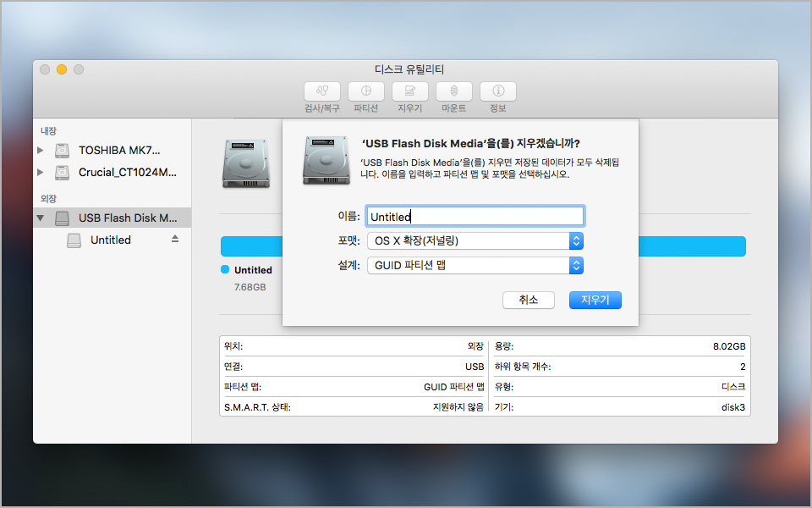Select Crucial_CT1024M... in the sidebar
This screenshot has width=812, height=508.
coord(112,173)
